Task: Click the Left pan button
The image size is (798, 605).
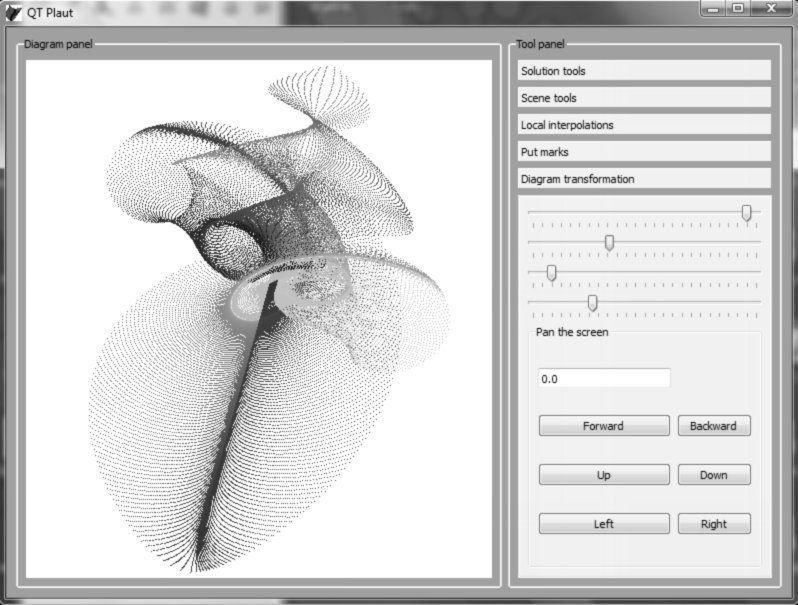Action: pos(604,524)
